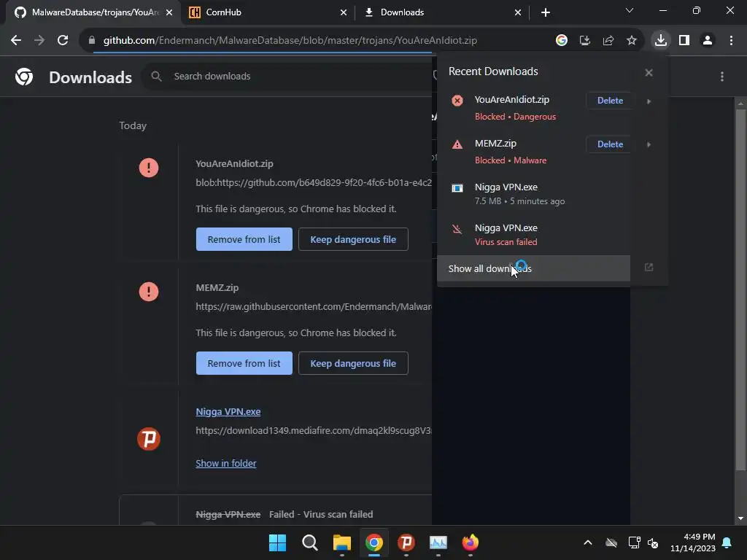This screenshot has width=747, height=560.
Task: Open Windows Start menu
Action: 277,542
